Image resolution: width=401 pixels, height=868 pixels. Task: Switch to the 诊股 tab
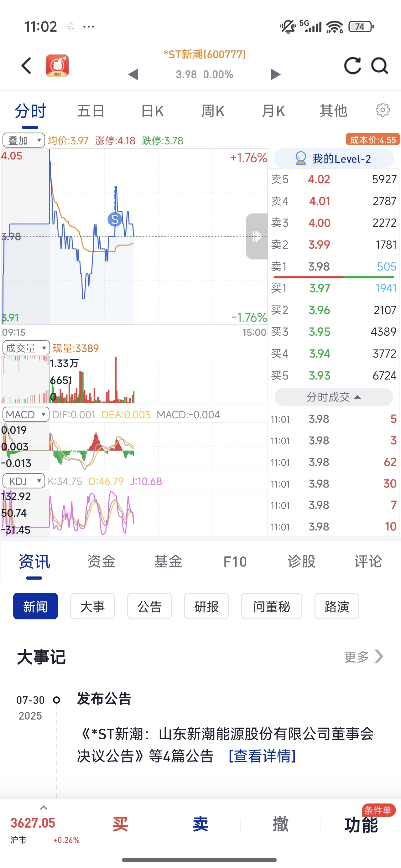coord(301,562)
